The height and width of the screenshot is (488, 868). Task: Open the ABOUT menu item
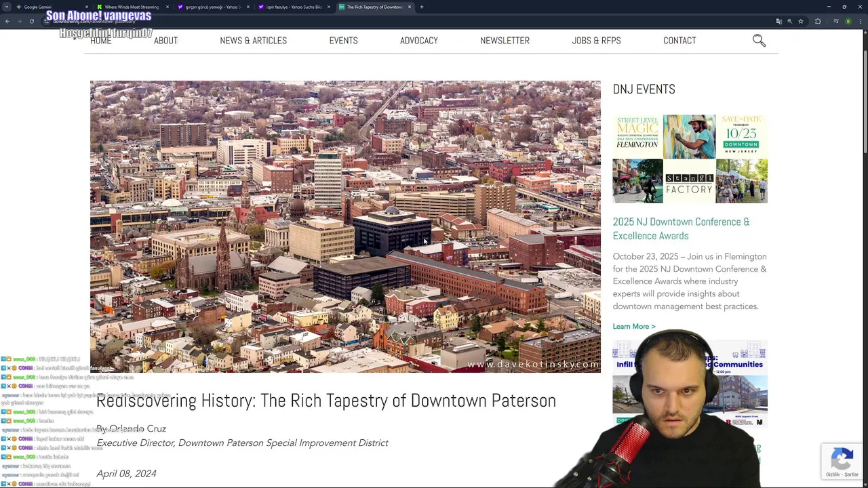click(165, 41)
